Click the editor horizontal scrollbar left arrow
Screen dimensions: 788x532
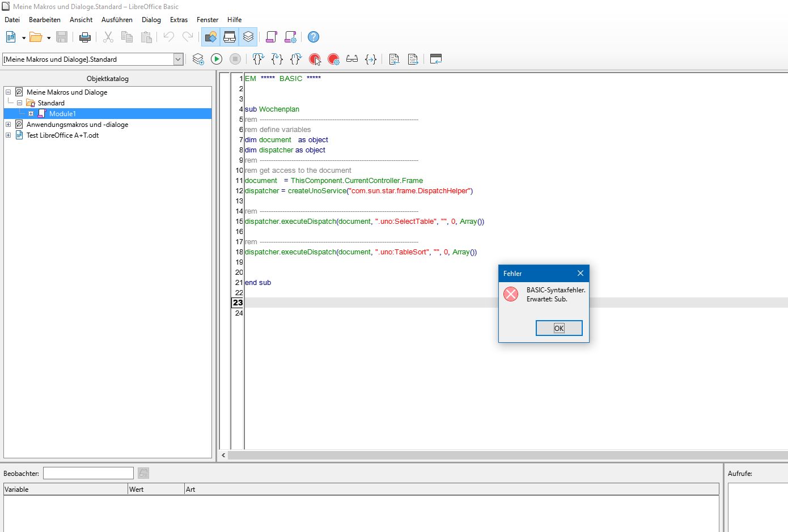tap(223, 455)
